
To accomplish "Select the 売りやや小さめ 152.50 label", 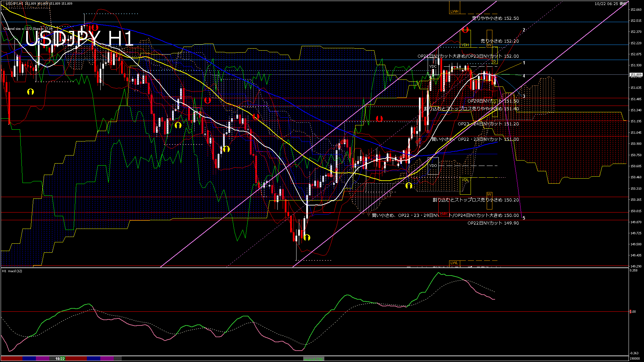I will coord(495,18).
